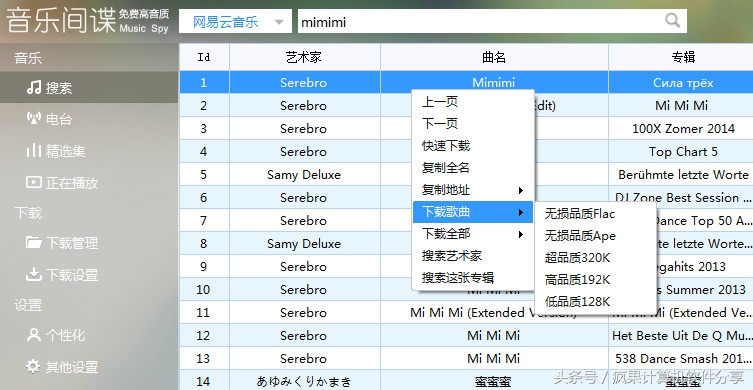Select Id cell 11
753x390 pixels.
(204, 313)
